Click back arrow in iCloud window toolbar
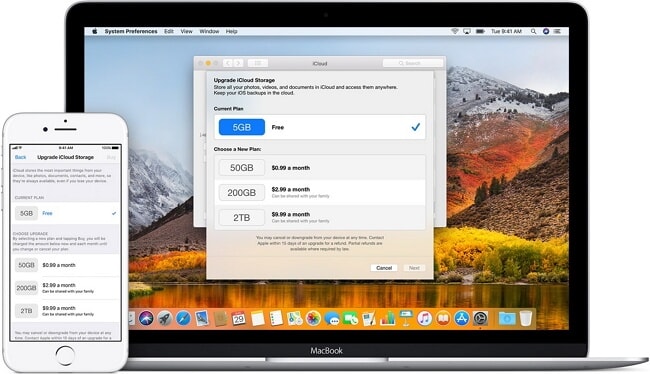Image resolution: width=650 pixels, height=374 pixels. tap(228, 63)
